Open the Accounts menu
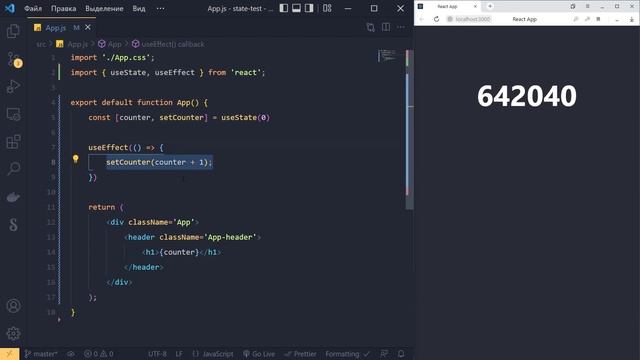This screenshot has height=360, width=640. pos(13,306)
